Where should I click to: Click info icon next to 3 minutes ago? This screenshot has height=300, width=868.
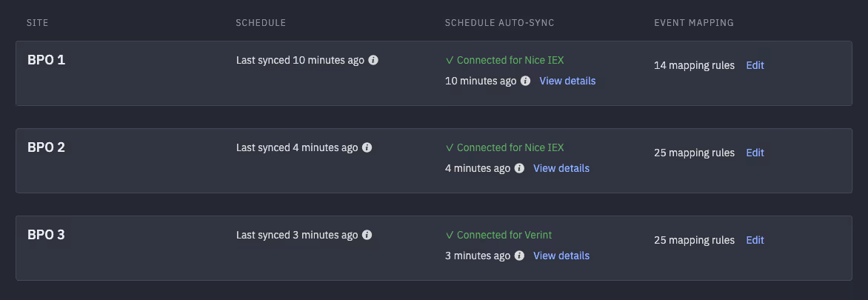tap(519, 256)
